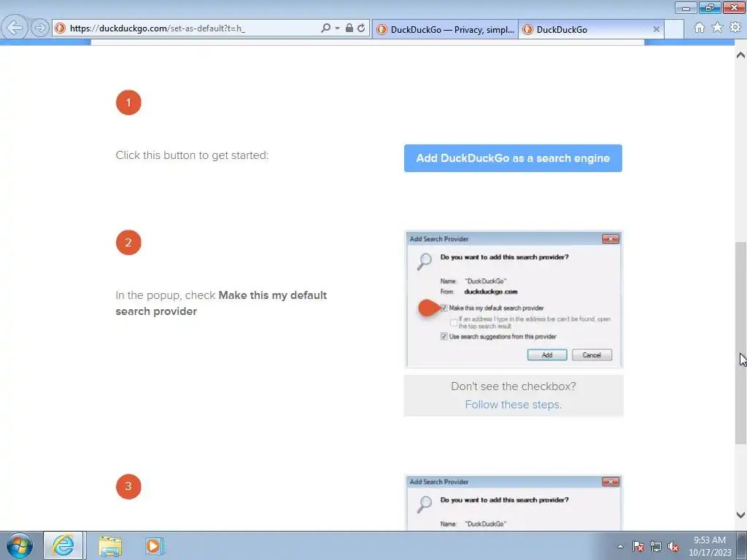Click the 'Make this my default search provider' instruction text

pos(221,303)
